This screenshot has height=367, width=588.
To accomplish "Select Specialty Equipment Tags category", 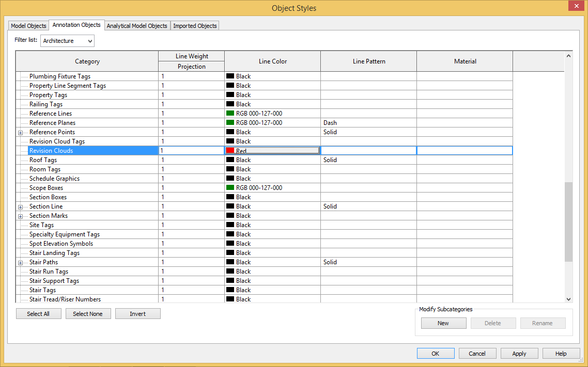I will (x=65, y=234).
